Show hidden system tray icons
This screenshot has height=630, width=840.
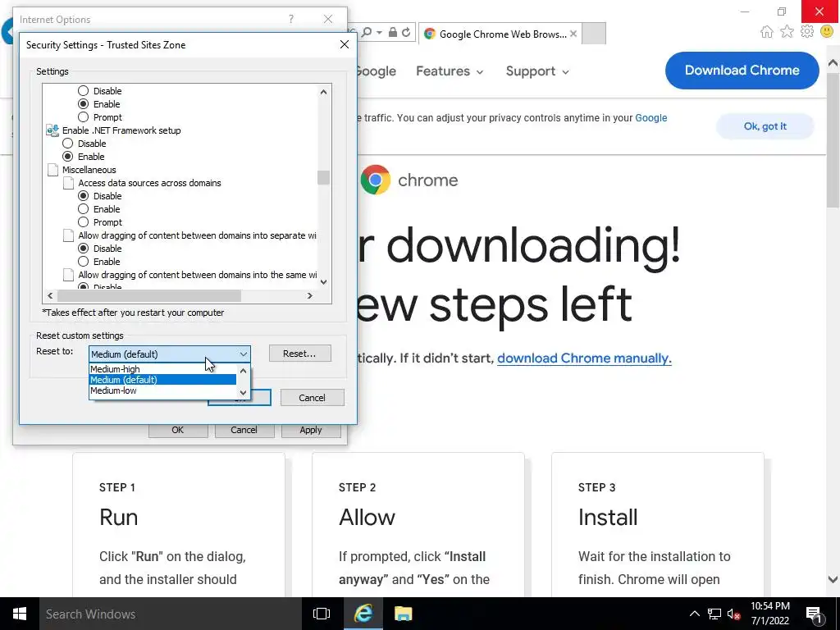click(x=694, y=614)
